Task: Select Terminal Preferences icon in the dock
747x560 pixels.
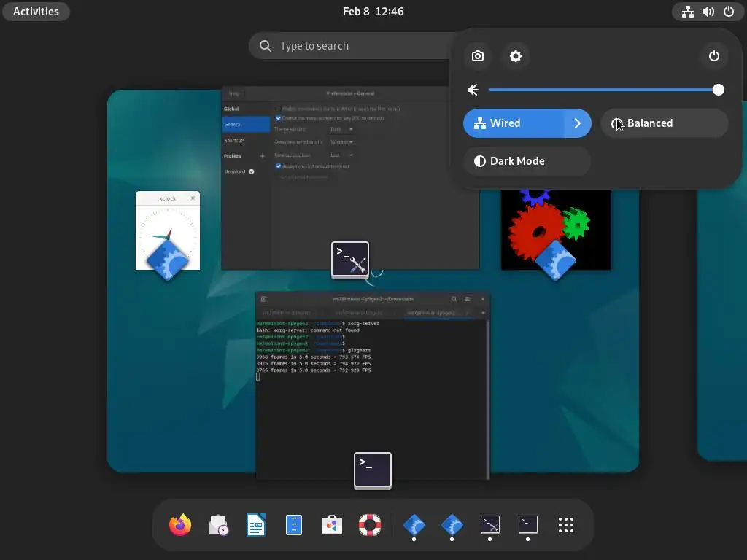Action: tap(489, 525)
